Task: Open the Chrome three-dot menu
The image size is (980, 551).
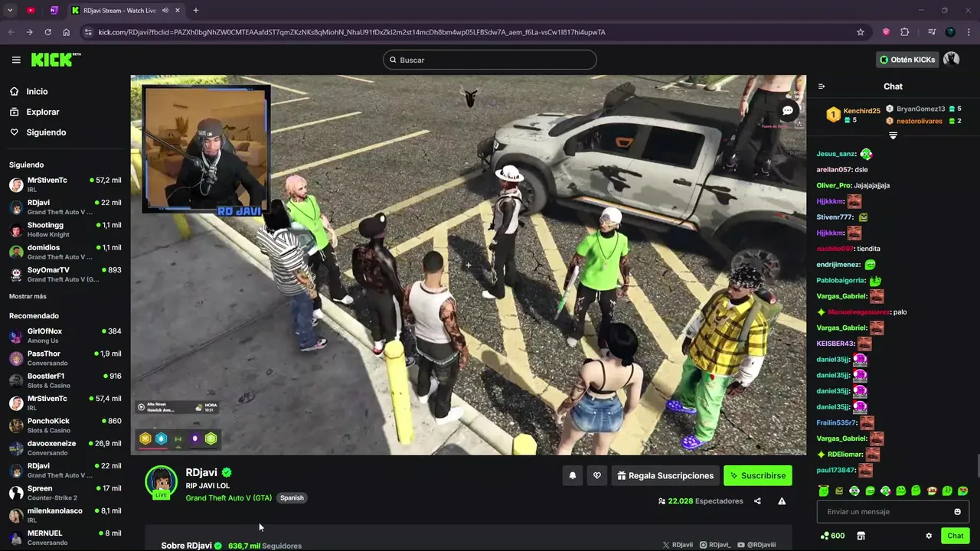Action: [968, 32]
